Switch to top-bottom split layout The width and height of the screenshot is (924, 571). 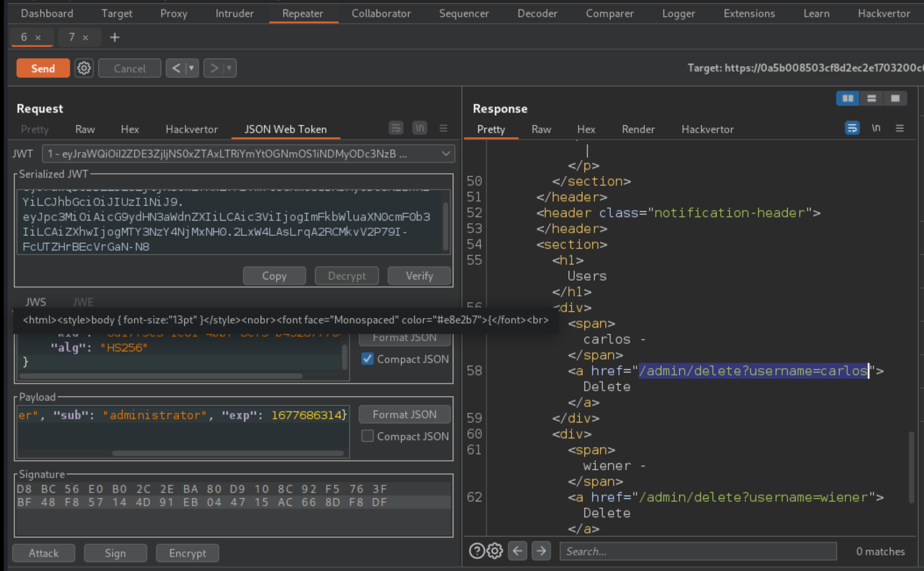[872, 98]
